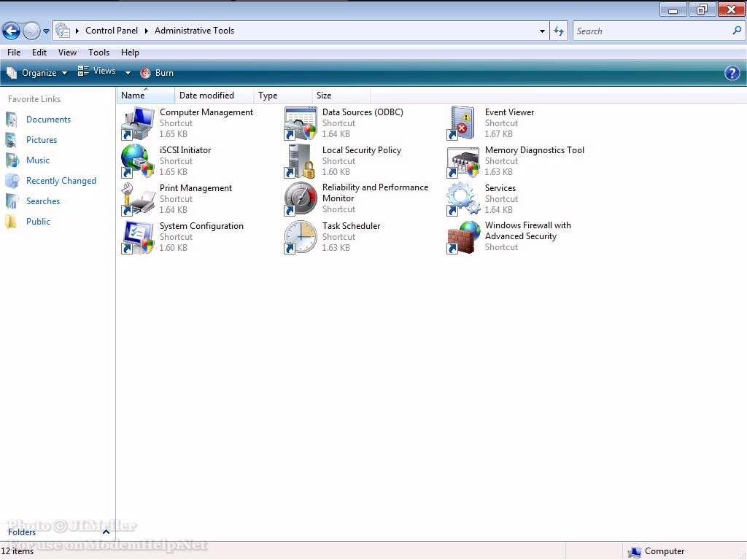Go to the Music favorite link
Viewport: 747px width, 560px height.
click(38, 160)
